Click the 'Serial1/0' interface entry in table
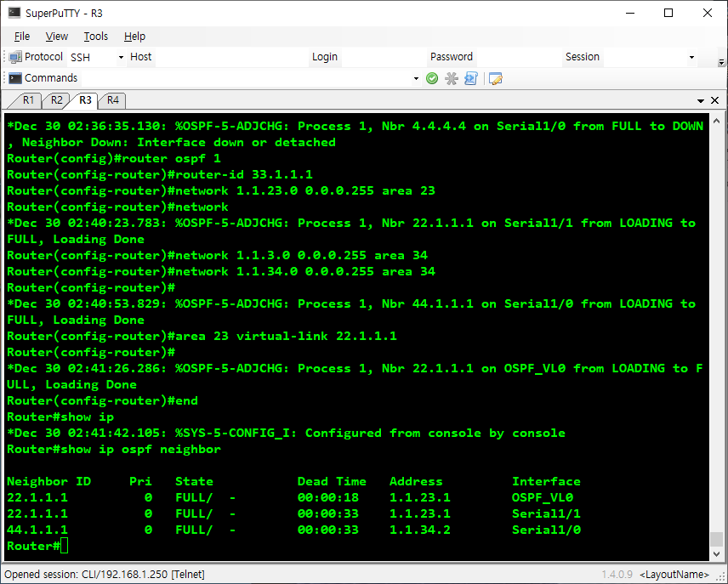 [x=546, y=530]
